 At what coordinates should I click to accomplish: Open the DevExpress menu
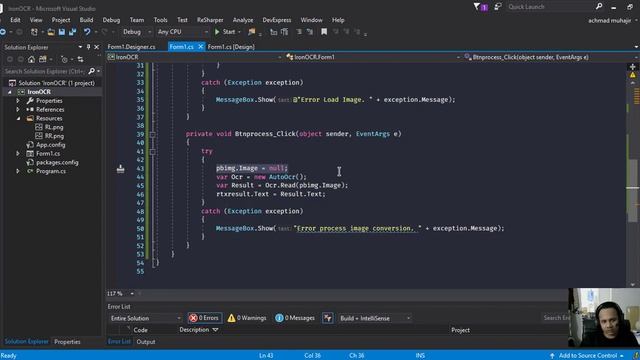[x=277, y=20]
